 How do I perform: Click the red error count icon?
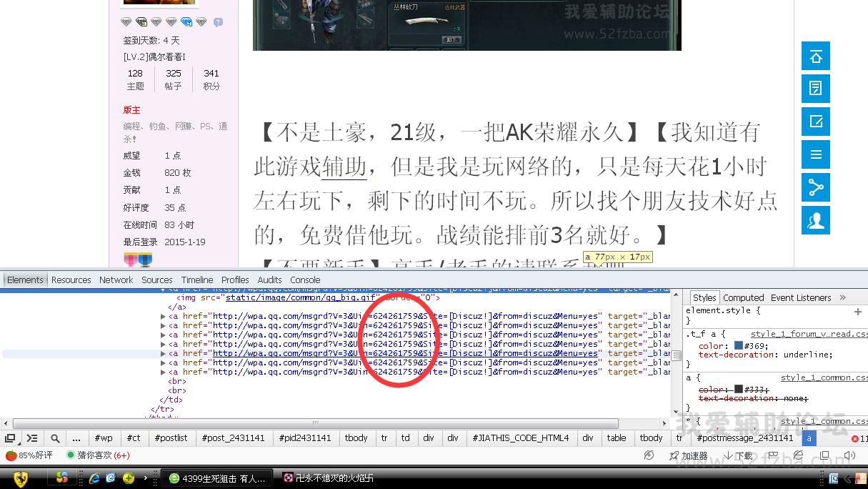click(x=855, y=438)
